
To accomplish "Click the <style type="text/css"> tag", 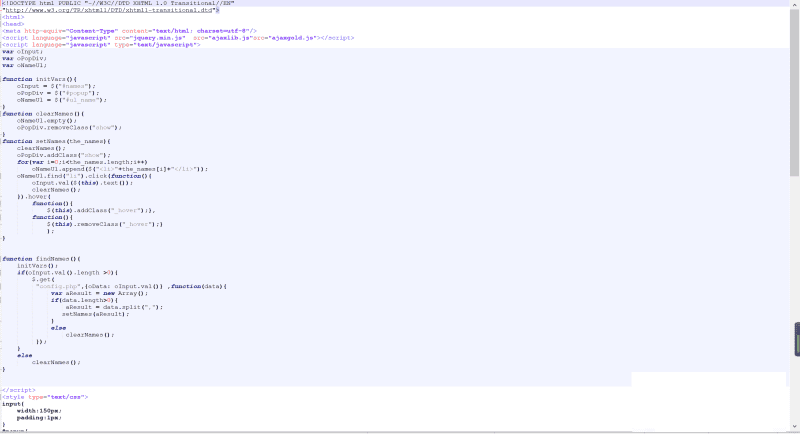I will click(x=45, y=397).
